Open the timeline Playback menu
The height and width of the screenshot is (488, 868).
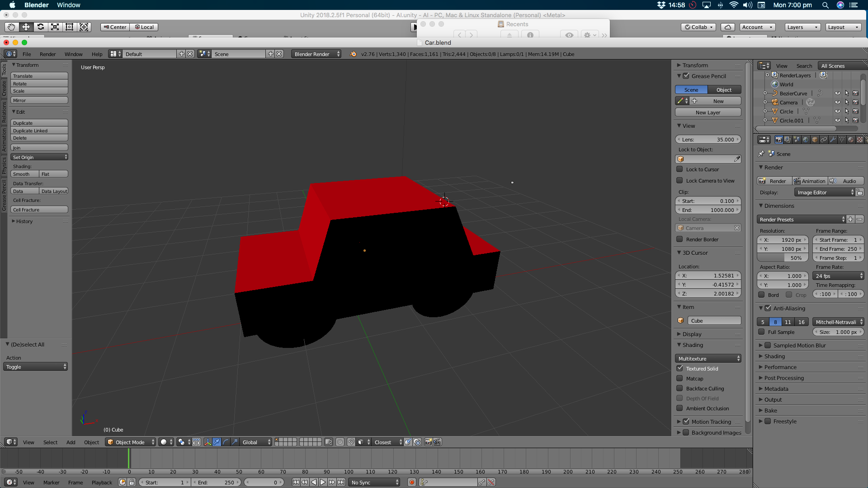pyautogui.click(x=102, y=483)
